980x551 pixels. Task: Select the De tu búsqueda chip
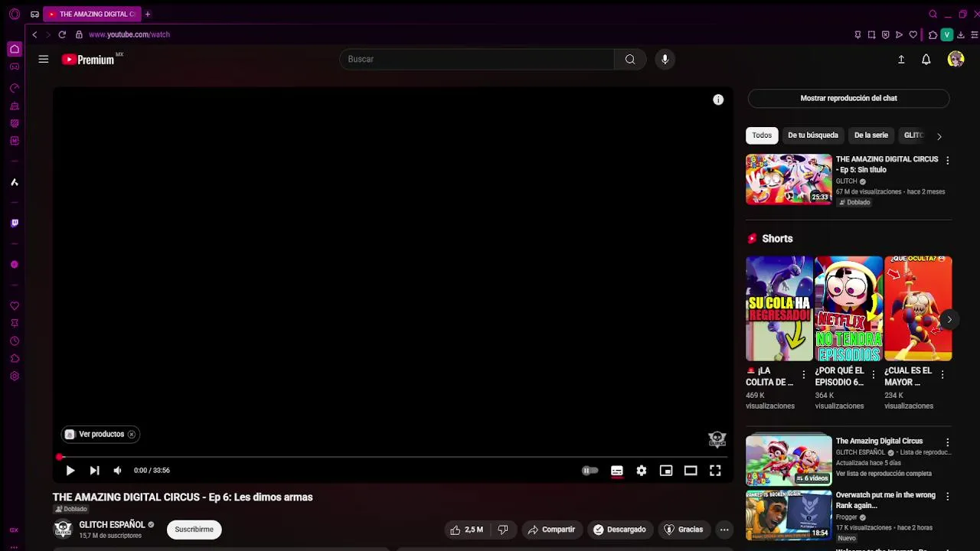click(813, 135)
